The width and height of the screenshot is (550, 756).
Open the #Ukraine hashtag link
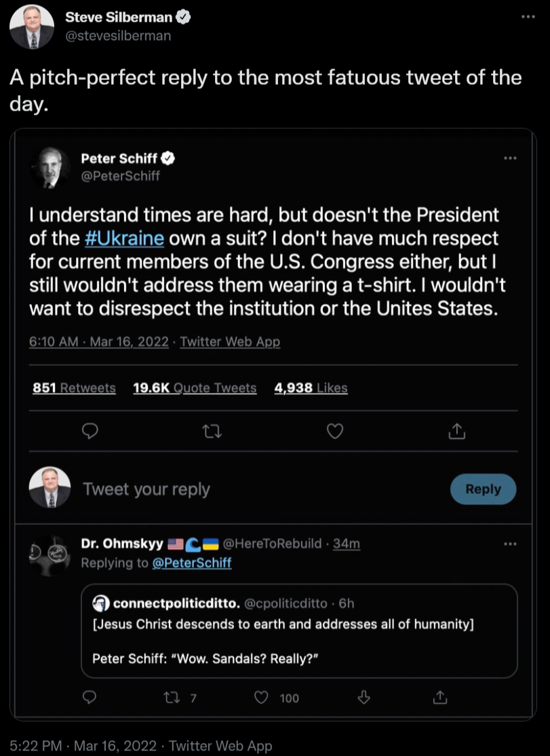[x=125, y=239]
